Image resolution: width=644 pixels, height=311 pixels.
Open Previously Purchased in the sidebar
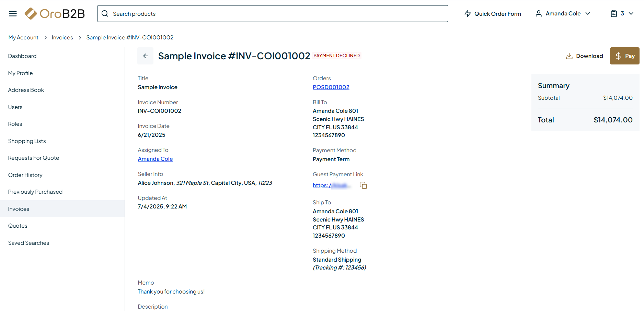(x=35, y=192)
